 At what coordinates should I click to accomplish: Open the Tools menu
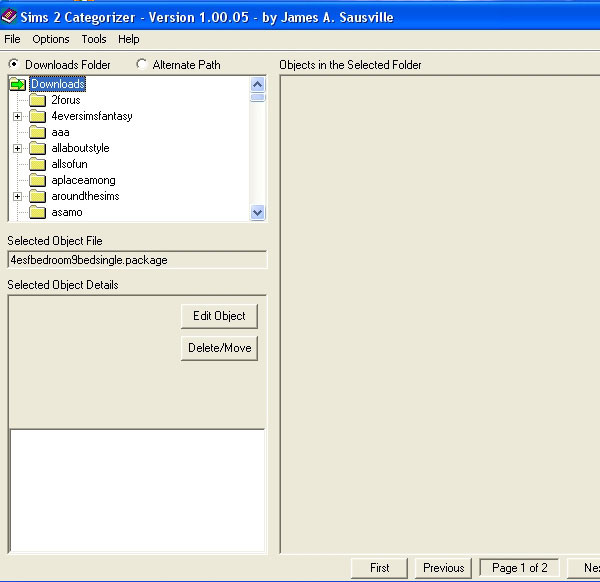click(x=94, y=39)
